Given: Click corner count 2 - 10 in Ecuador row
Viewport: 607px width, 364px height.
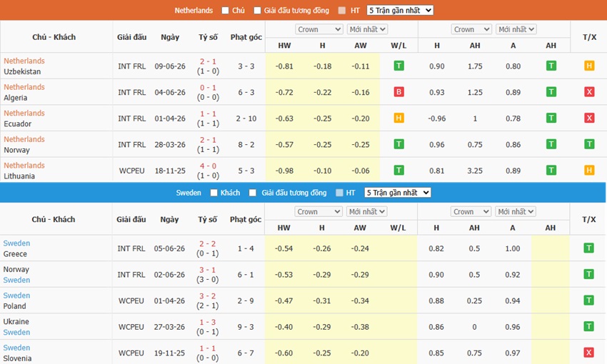Looking at the screenshot, I should 246,118.
